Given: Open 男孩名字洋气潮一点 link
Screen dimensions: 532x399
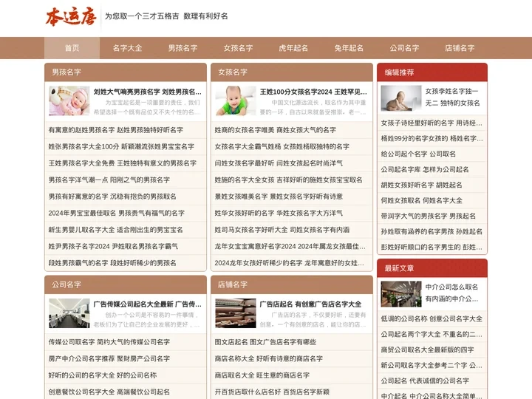Looking at the screenshot, I should 109,180.
